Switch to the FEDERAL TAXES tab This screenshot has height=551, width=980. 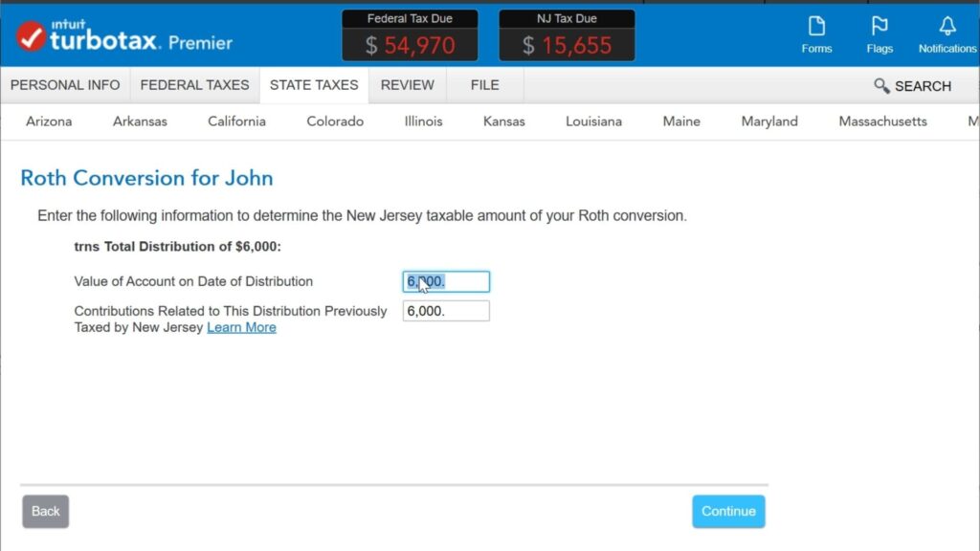(x=194, y=85)
